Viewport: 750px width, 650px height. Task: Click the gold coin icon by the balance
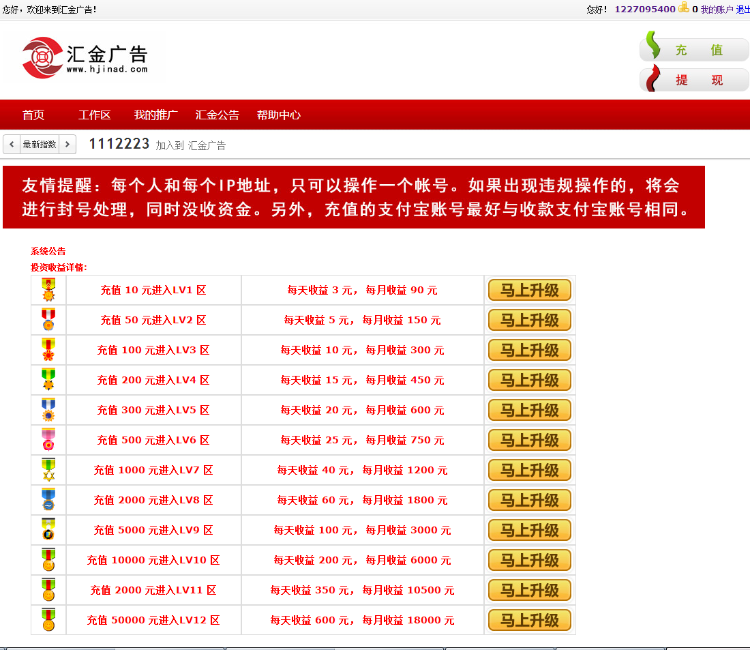[684, 7]
